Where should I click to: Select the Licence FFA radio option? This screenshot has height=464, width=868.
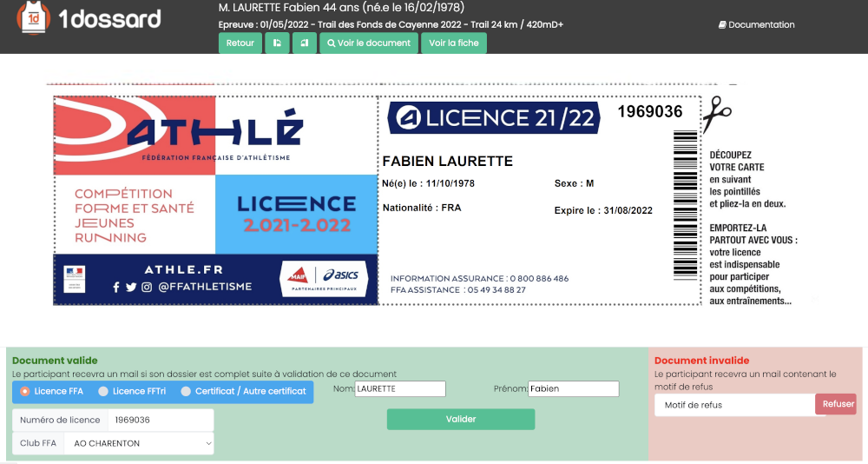click(24, 391)
